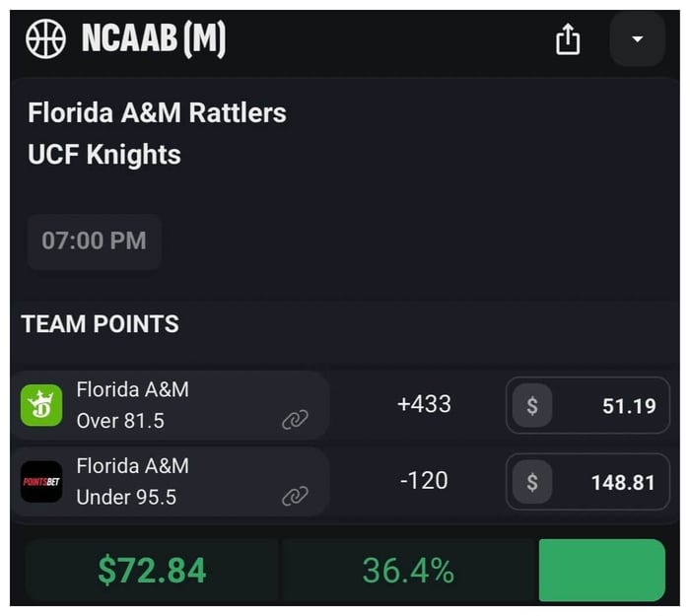690x616 pixels.
Task: Tap the share icon in header
Action: pyautogui.click(x=568, y=40)
